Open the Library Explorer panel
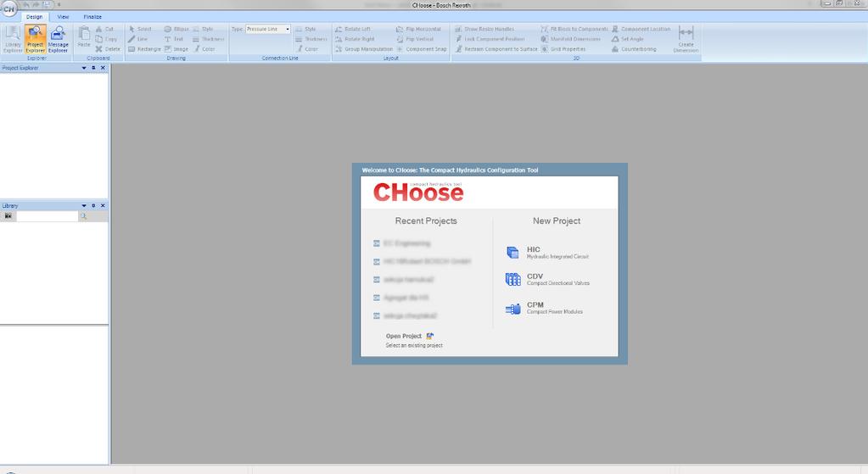This screenshot has width=868, height=474. click(12, 39)
